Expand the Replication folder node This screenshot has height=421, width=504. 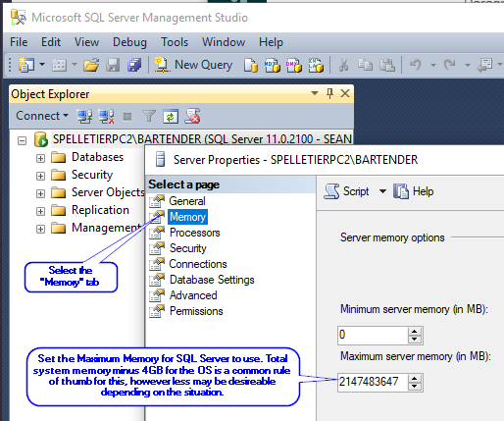[x=40, y=211]
